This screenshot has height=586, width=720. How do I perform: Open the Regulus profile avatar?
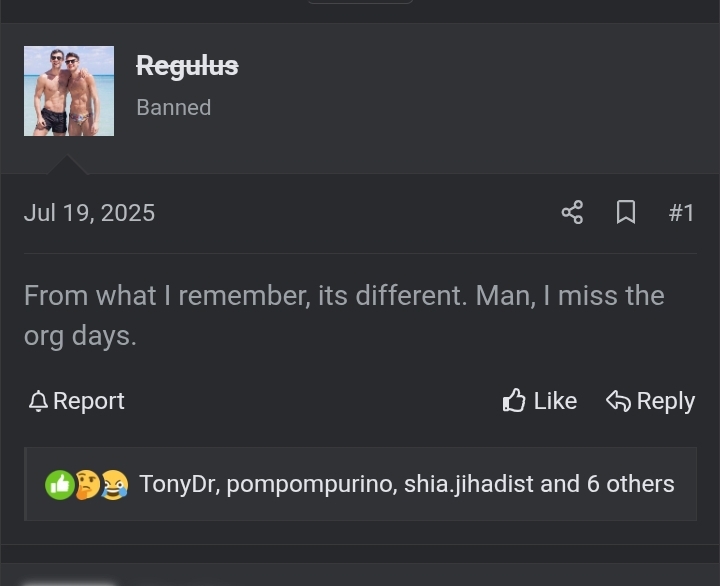click(x=69, y=91)
